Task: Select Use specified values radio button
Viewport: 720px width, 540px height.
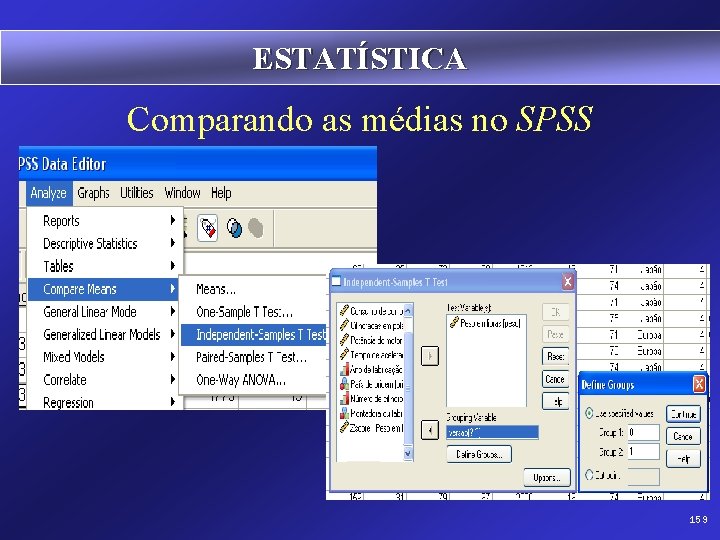Action: [x=589, y=413]
